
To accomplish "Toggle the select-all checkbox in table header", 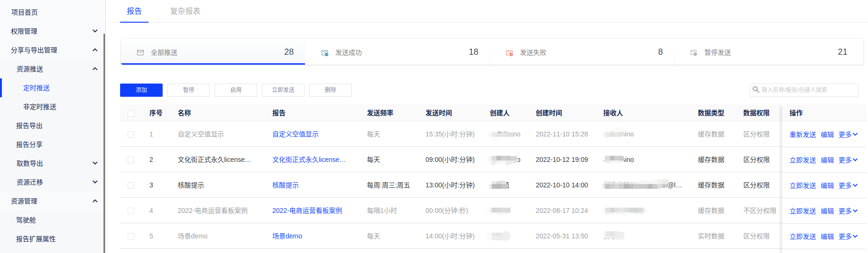I will coord(131,113).
